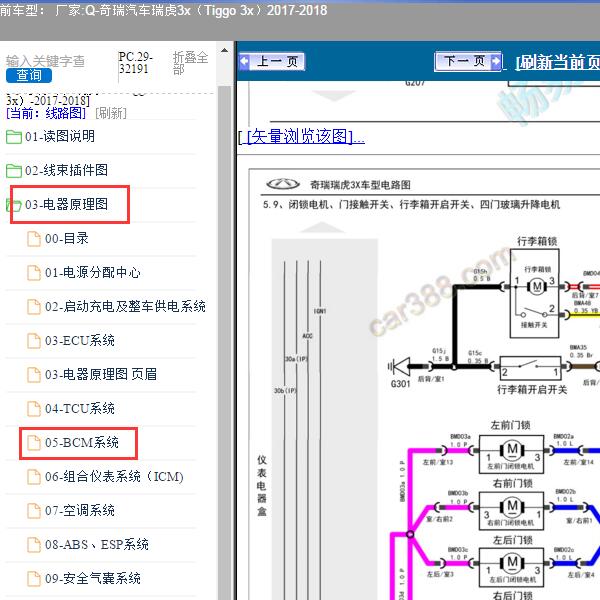
Task: Click the 05-BCM系统 document icon
Action: pyautogui.click(x=34, y=443)
